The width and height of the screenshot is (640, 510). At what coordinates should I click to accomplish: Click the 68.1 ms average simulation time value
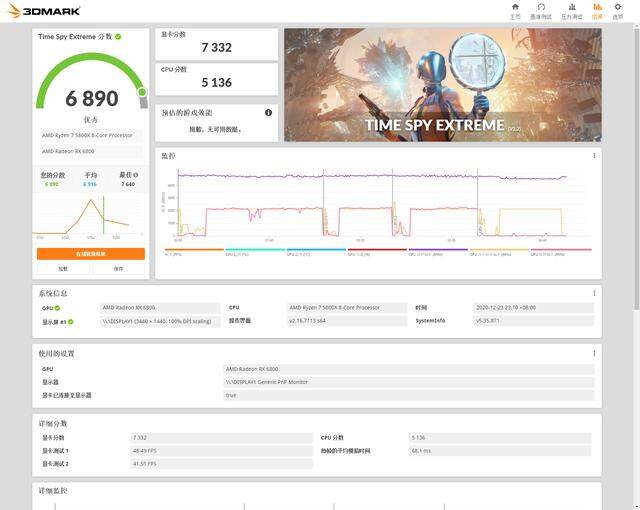(x=500, y=451)
